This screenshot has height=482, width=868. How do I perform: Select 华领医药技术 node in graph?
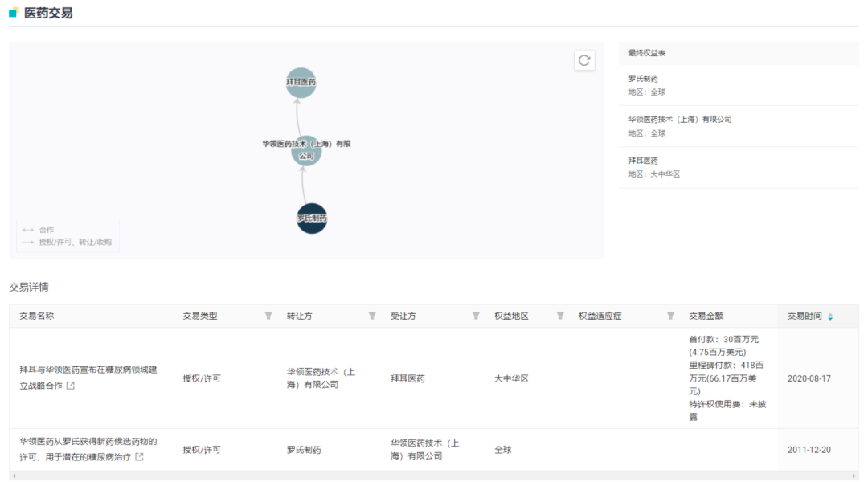tap(306, 150)
